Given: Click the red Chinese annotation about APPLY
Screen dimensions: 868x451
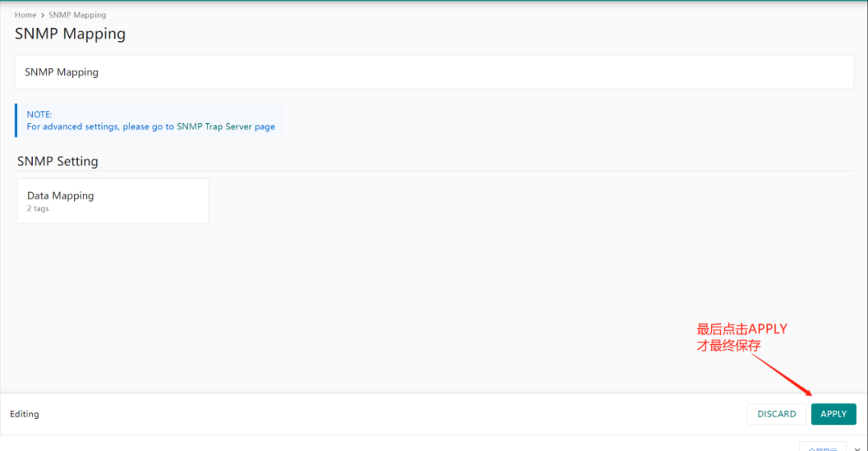Looking at the screenshot, I should 741,337.
